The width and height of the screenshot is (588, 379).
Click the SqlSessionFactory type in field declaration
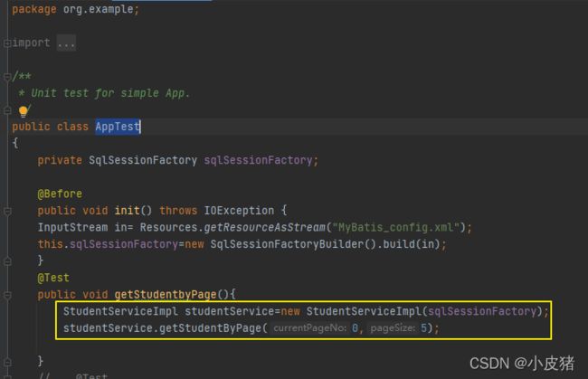pyautogui.click(x=143, y=160)
